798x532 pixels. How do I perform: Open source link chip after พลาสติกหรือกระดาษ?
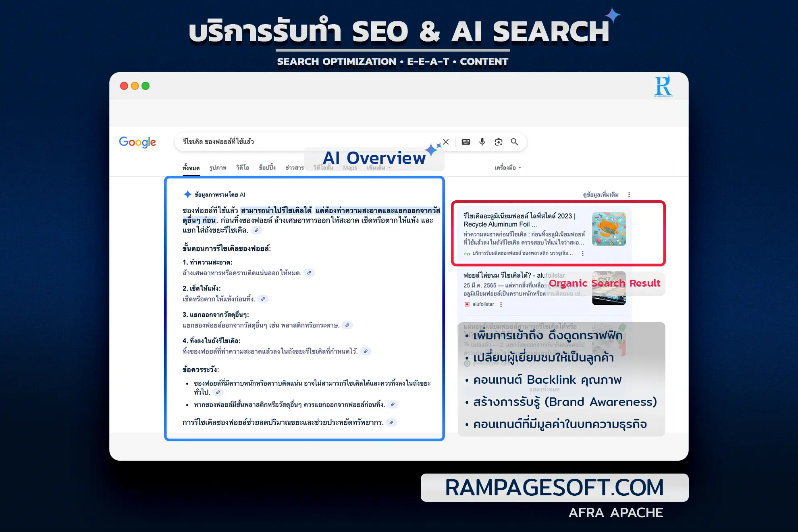click(x=347, y=325)
